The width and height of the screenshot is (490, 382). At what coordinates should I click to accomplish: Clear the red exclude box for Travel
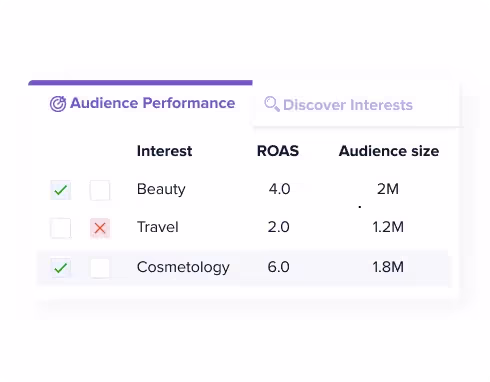point(100,228)
